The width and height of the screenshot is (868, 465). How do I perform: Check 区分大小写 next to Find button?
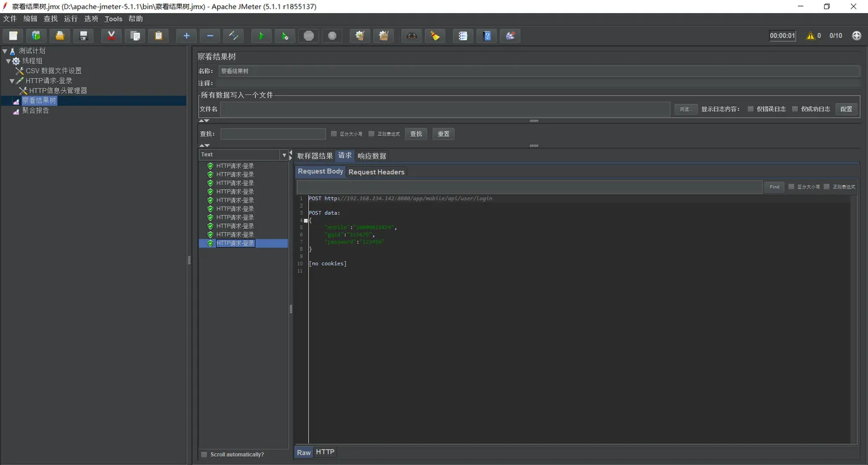(791, 187)
